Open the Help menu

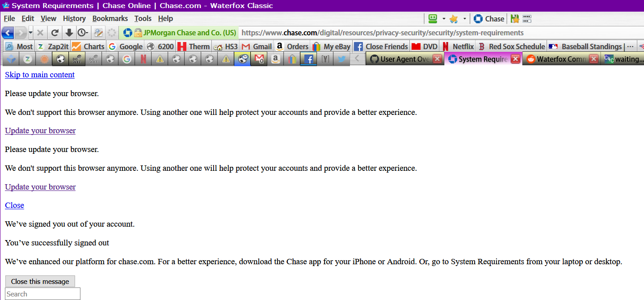click(x=165, y=18)
